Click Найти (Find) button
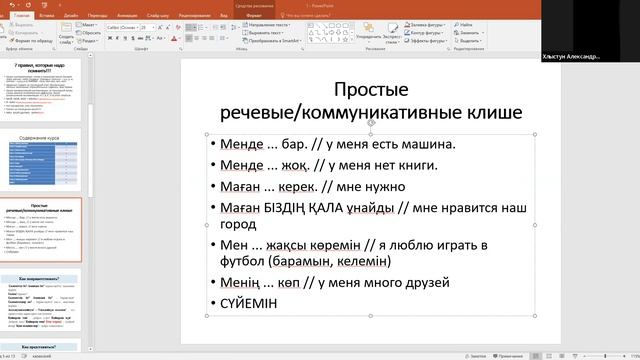 [463, 25]
